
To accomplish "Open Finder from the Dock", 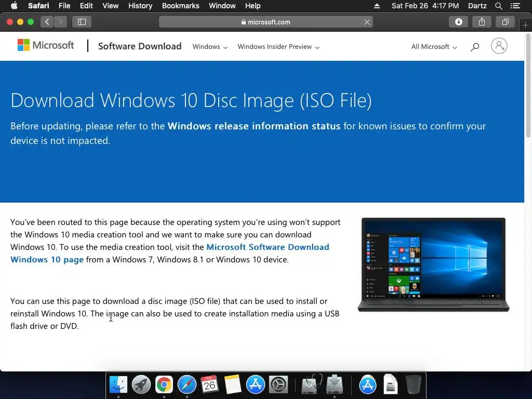I will [x=118, y=385].
